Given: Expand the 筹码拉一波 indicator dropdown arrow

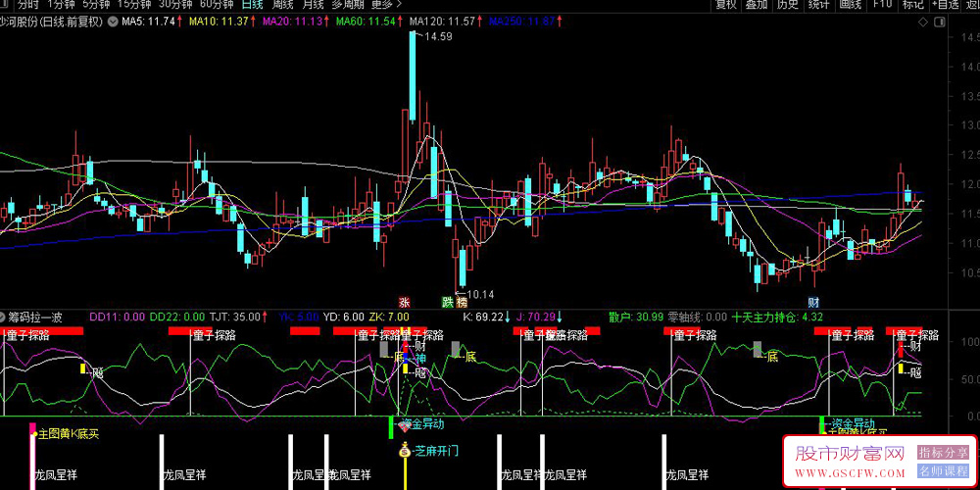Looking at the screenshot, I should (x=3, y=317).
